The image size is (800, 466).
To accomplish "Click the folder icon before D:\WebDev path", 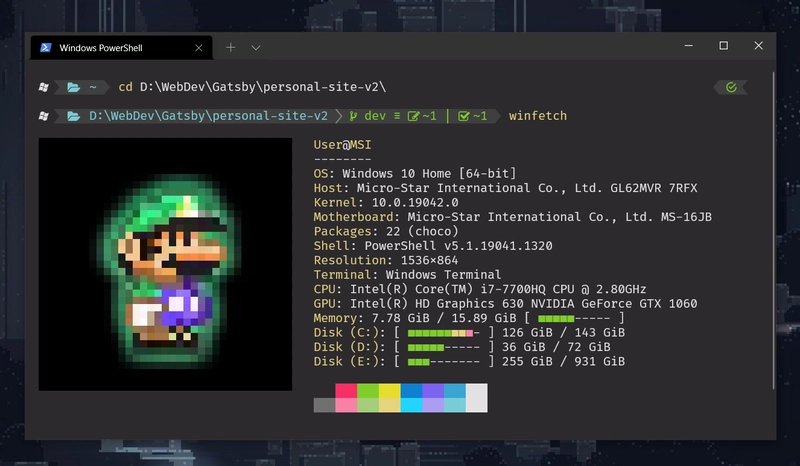I will pyautogui.click(x=73, y=116).
